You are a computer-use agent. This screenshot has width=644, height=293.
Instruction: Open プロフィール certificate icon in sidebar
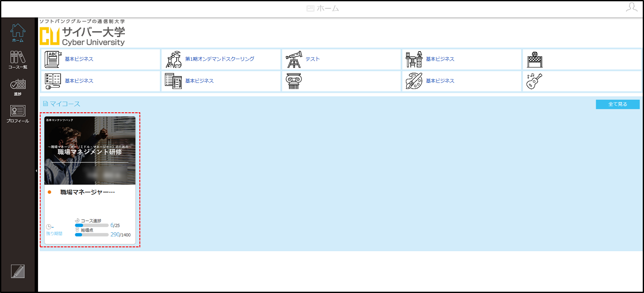[18, 114]
